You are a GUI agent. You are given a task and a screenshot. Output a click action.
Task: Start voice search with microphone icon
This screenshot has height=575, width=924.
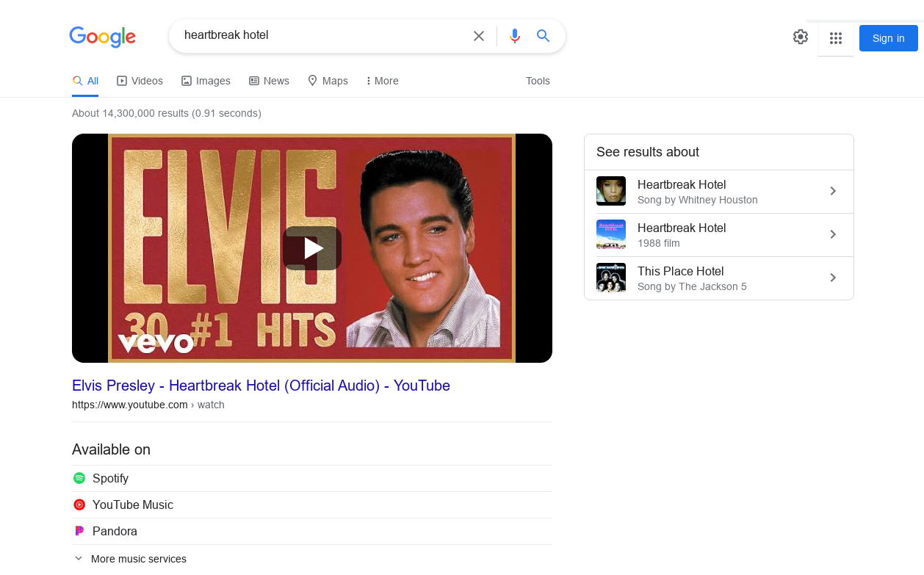[x=515, y=36]
